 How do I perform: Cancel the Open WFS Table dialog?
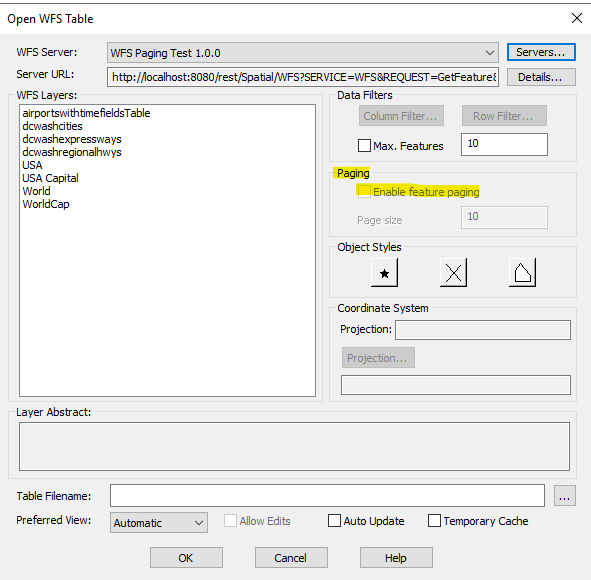(x=291, y=558)
